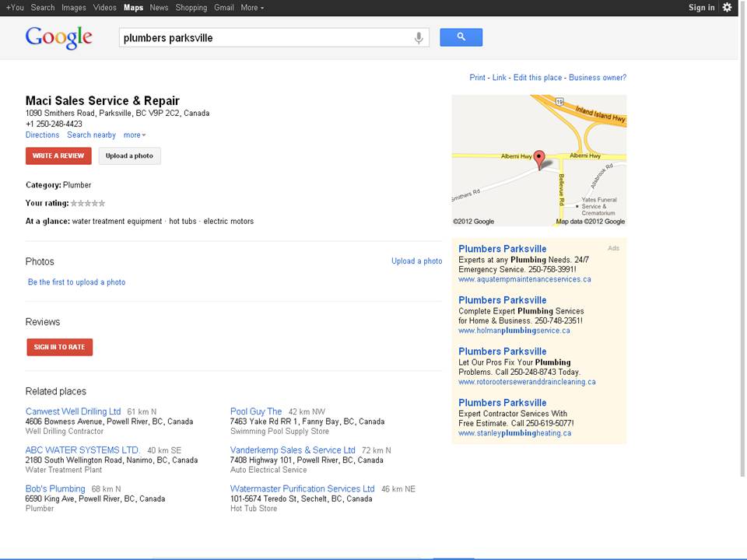The height and width of the screenshot is (560, 747).
Task: Open Watermaster Purification Services Ltd listing
Action: pos(303,488)
